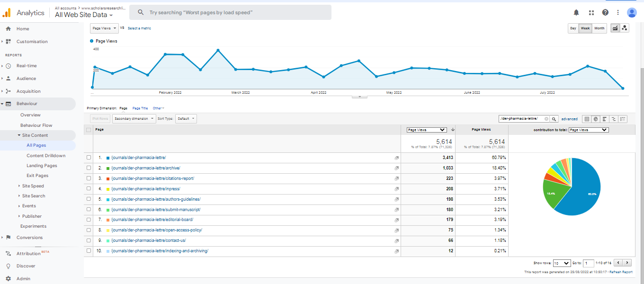The width and height of the screenshot is (644, 284).
Task: Open Landing Pages in the sidebar
Action: 42,166
